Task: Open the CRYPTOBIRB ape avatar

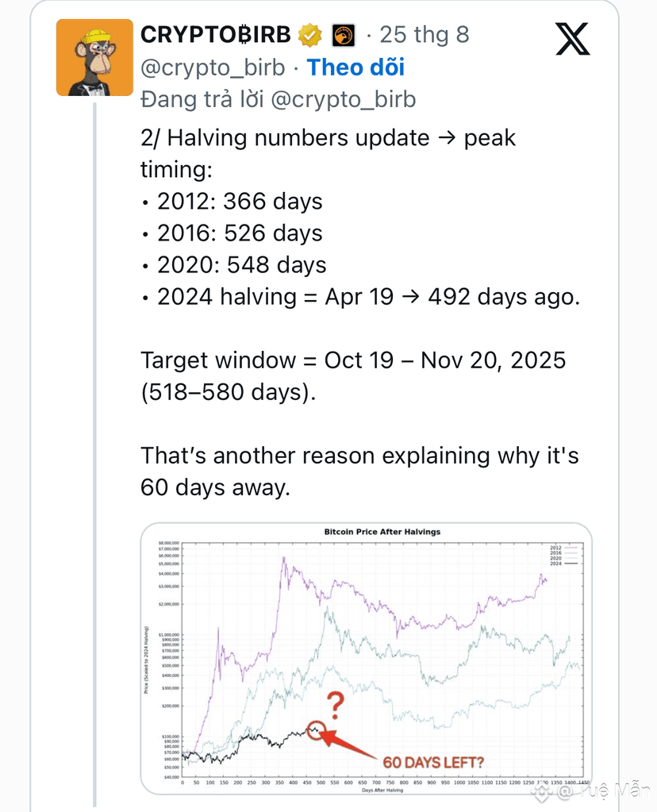Action: point(94,57)
